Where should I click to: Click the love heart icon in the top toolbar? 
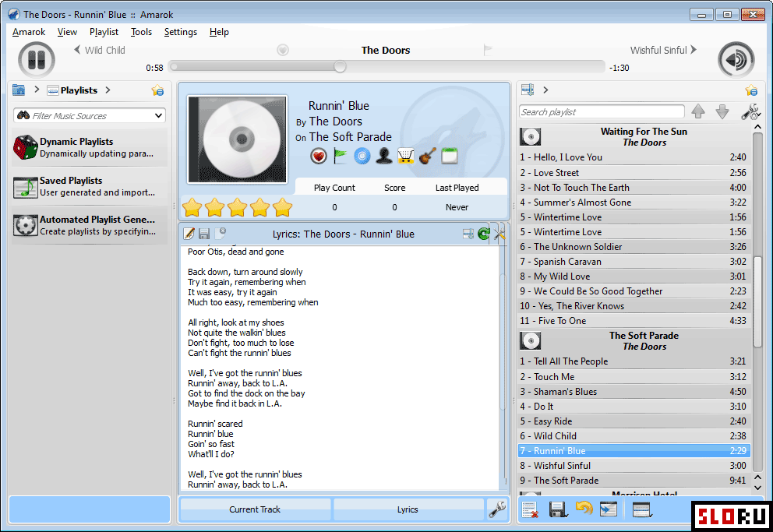pyautogui.click(x=283, y=50)
